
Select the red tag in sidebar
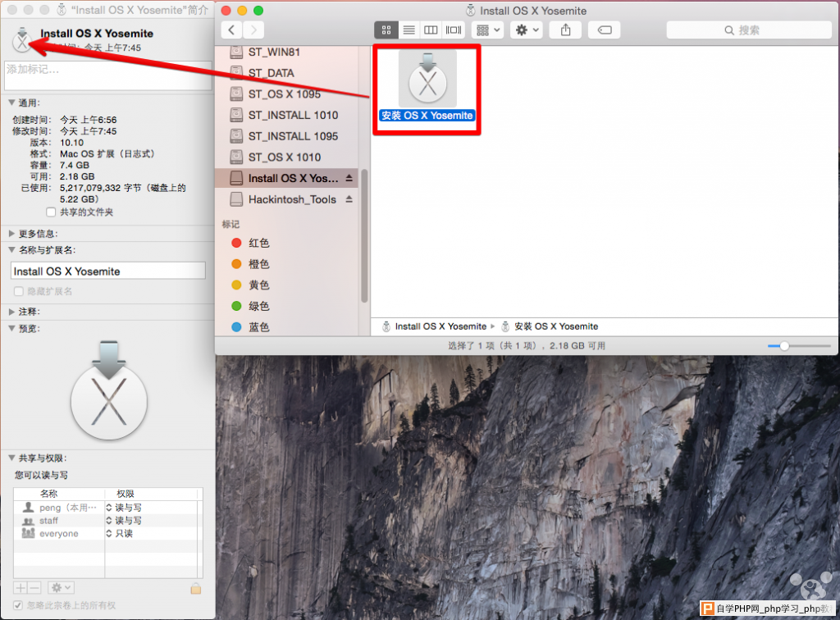(286, 243)
